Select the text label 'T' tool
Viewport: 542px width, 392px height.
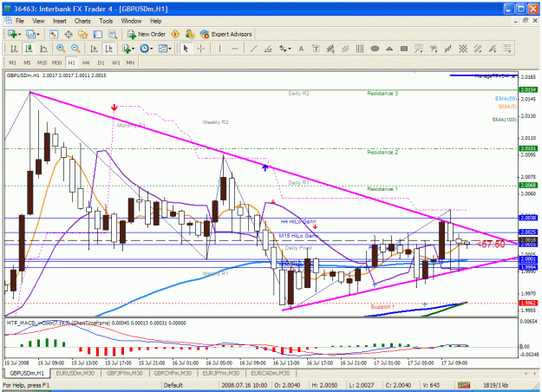pos(316,49)
